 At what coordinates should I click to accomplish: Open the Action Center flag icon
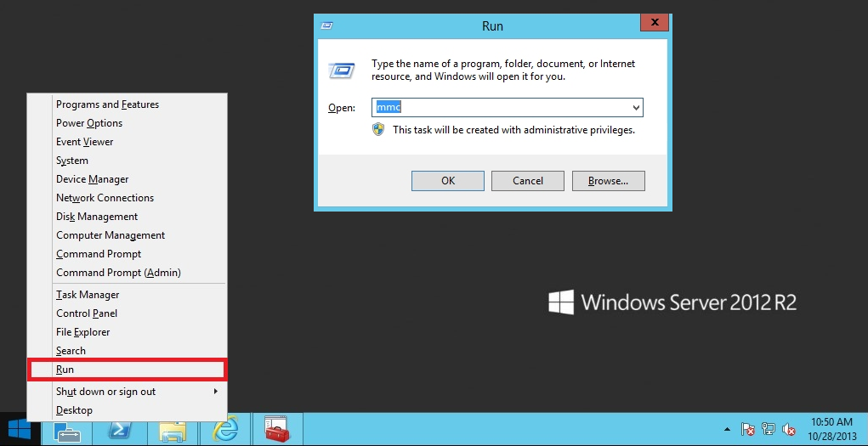tap(748, 430)
